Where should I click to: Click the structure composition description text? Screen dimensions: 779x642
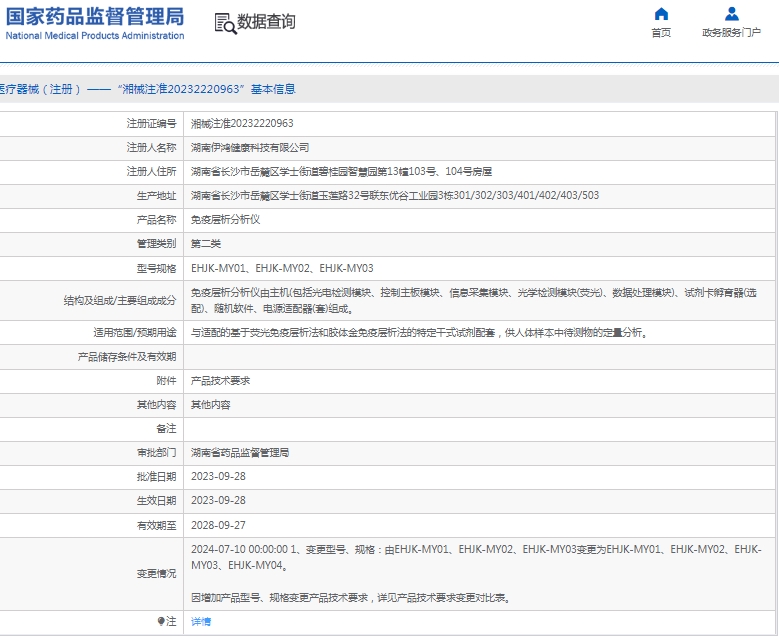[x=474, y=301]
